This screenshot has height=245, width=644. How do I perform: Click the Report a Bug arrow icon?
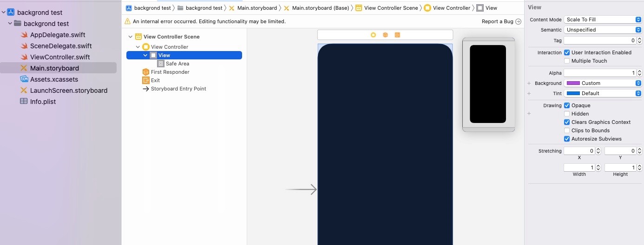point(518,21)
